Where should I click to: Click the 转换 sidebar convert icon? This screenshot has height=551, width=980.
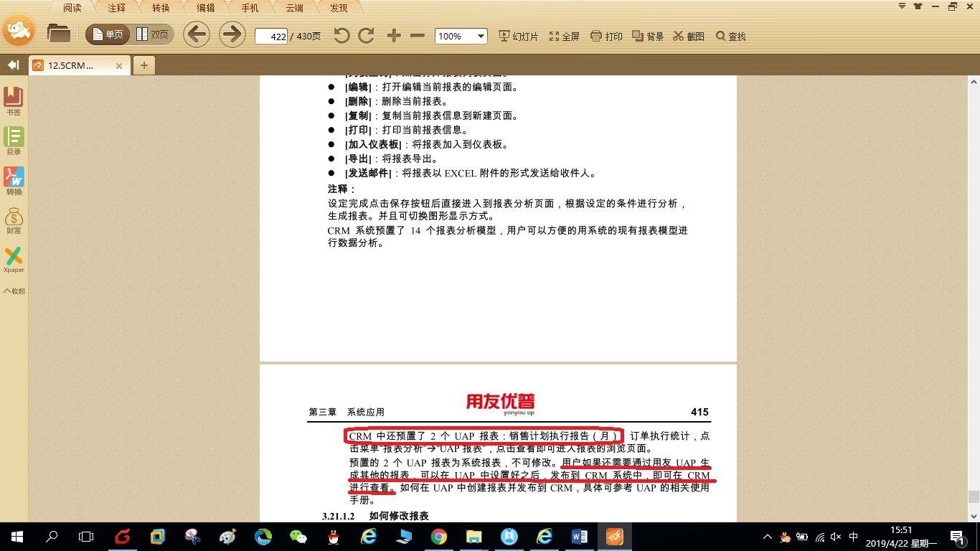(14, 181)
